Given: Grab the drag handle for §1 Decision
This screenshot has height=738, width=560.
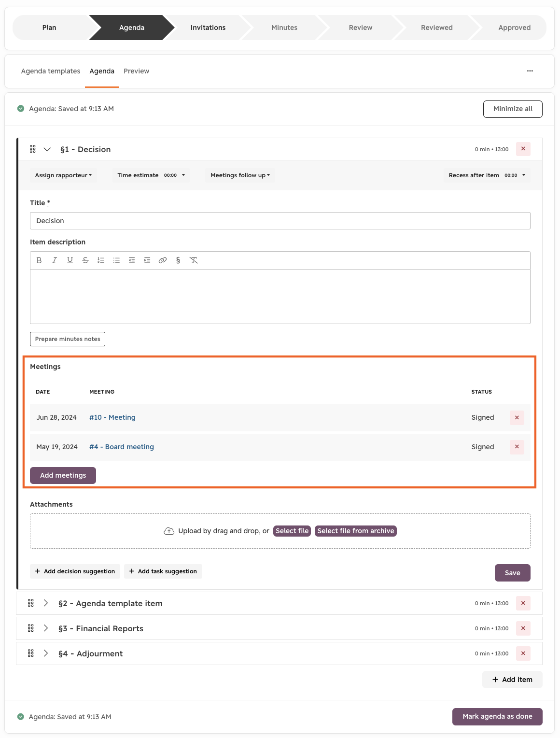Looking at the screenshot, I should tap(33, 149).
